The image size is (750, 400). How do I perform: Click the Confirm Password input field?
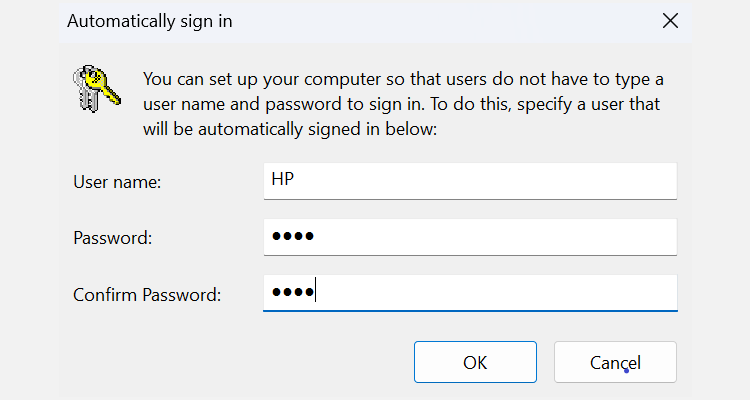point(469,293)
